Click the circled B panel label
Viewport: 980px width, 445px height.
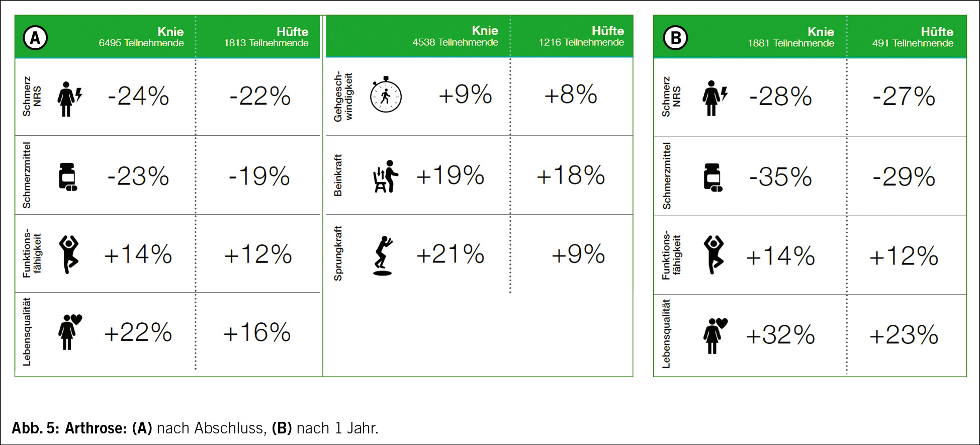tap(676, 38)
